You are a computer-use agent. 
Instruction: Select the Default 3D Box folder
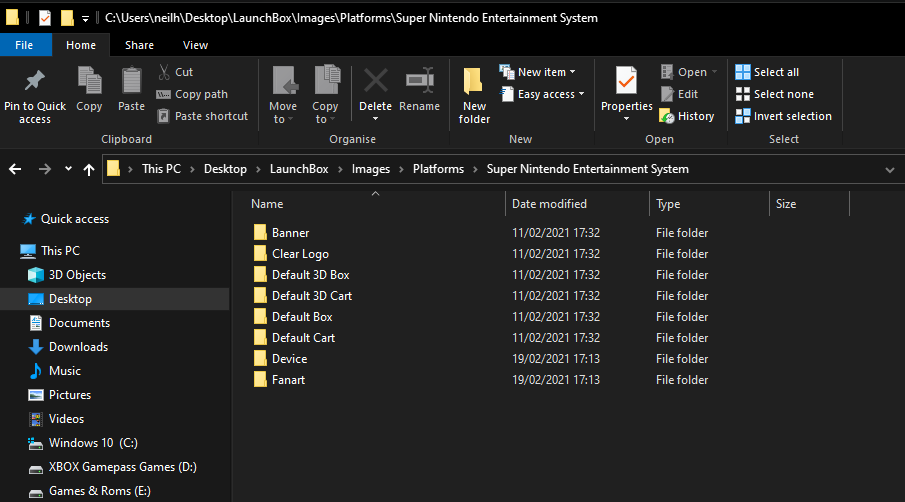point(302,275)
